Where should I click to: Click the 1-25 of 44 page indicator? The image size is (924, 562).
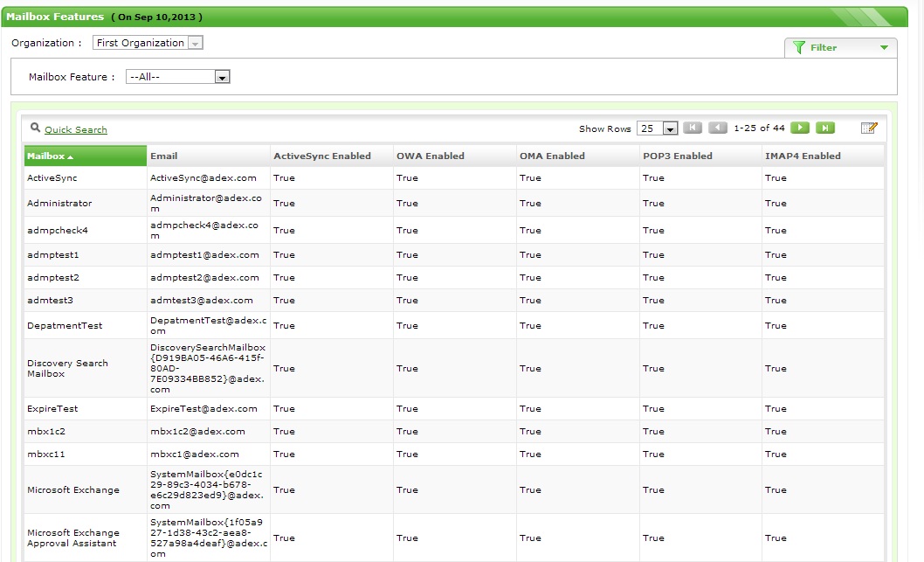(759, 128)
